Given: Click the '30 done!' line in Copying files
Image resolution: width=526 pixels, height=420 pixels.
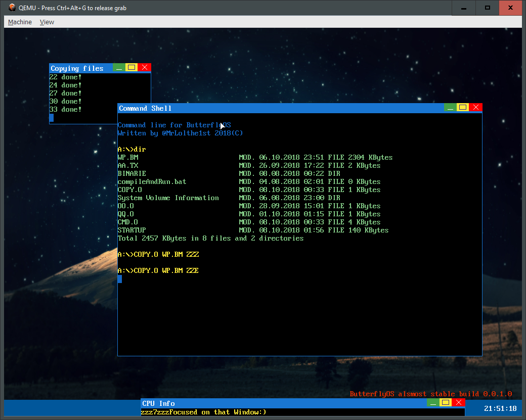Looking at the screenshot, I should tap(65, 101).
